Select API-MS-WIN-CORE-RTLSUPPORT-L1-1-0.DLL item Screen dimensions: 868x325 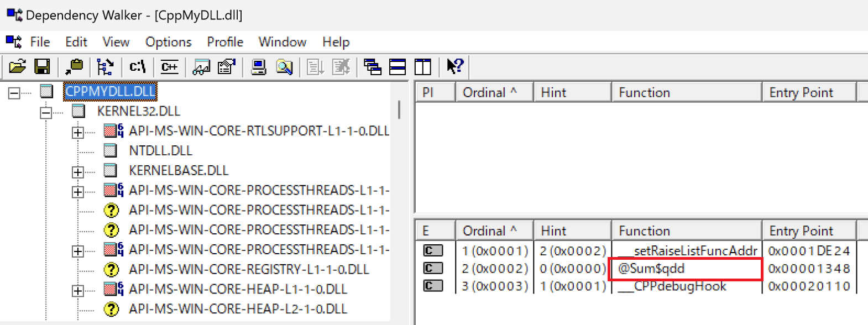pyautogui.click(x=259, y=131)
